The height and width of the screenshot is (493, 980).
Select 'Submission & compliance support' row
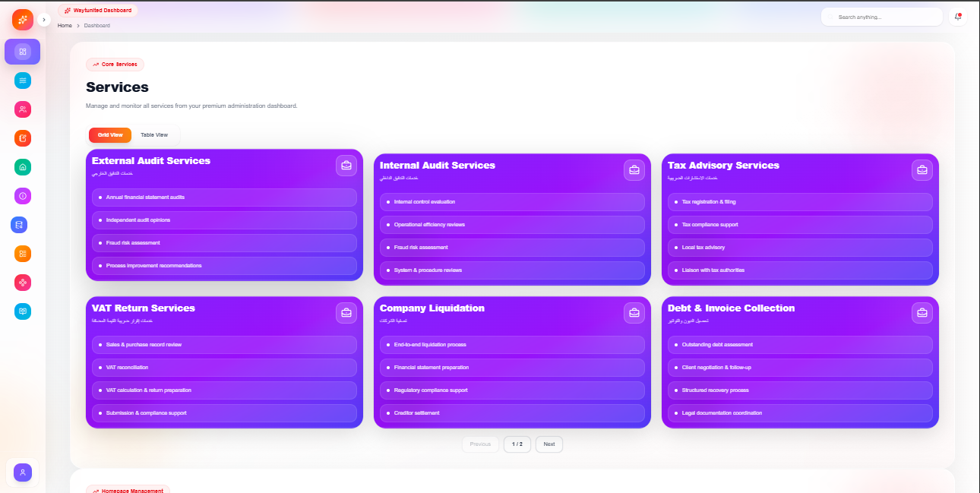coord(224,413)
